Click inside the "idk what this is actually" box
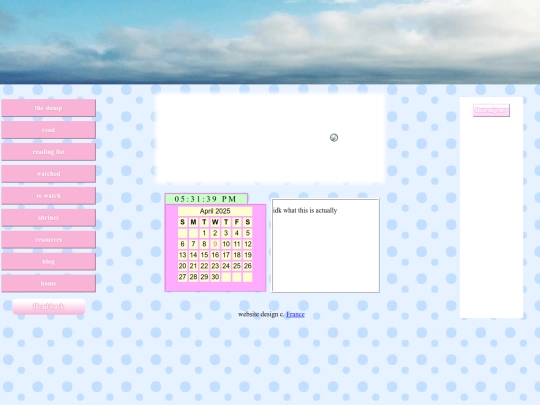This screenshot has height=405, width=540. coord(325,246)
